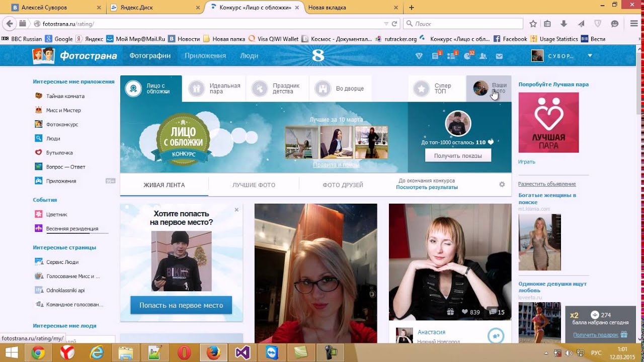This screenshot has width=644, height=362.
Task: Click first best photo thumbnail of 10 марта
Action: 302,142
